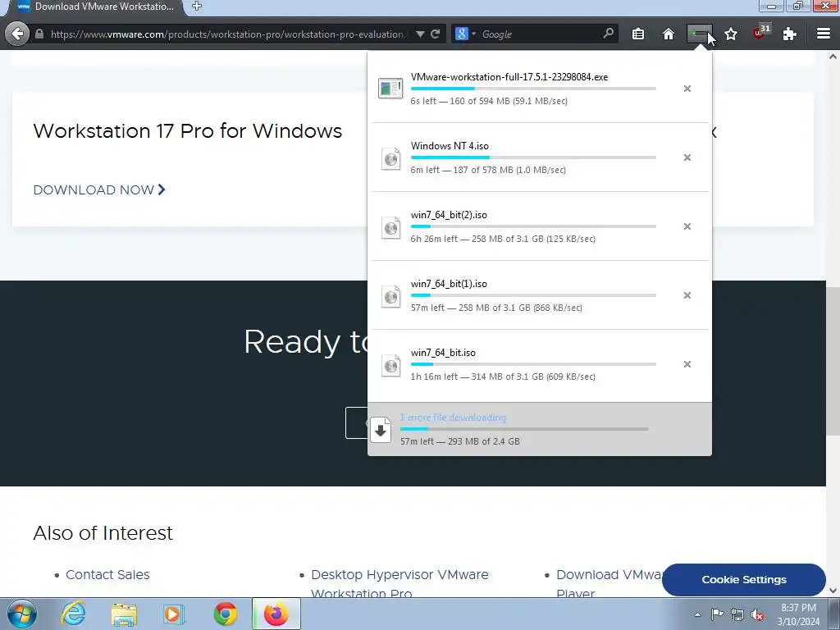Reload the page with the refresh icon
Screen dimensions: 840x630
[436, 34]
